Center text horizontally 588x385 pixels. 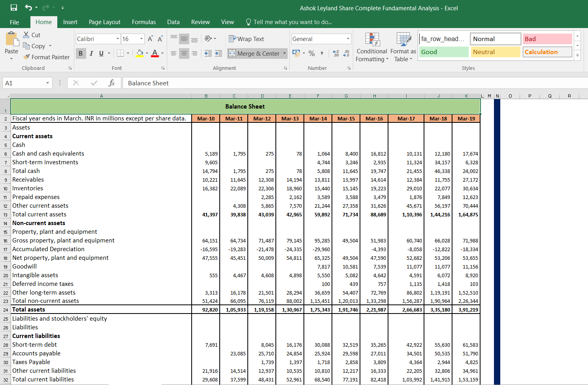(x=184, y=53)
